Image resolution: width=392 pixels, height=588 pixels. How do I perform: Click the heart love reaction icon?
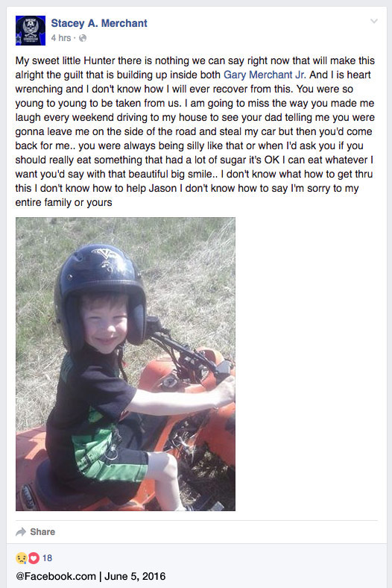(34, 558)
